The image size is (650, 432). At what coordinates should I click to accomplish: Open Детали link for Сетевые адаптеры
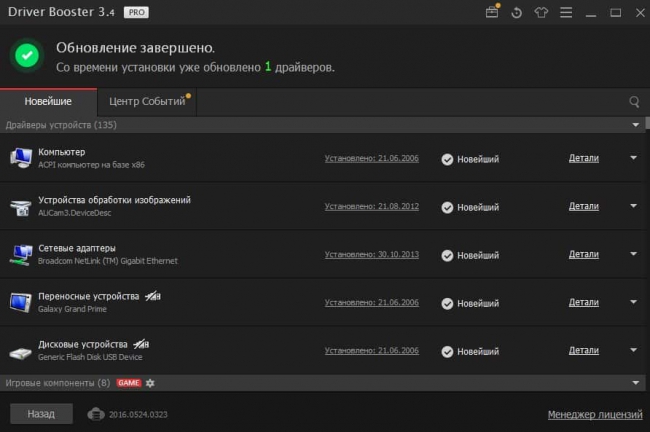584,254
